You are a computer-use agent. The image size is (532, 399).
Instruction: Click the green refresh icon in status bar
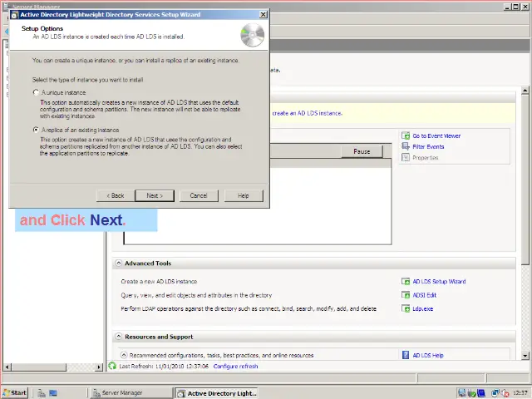click(x=113, y=366)
